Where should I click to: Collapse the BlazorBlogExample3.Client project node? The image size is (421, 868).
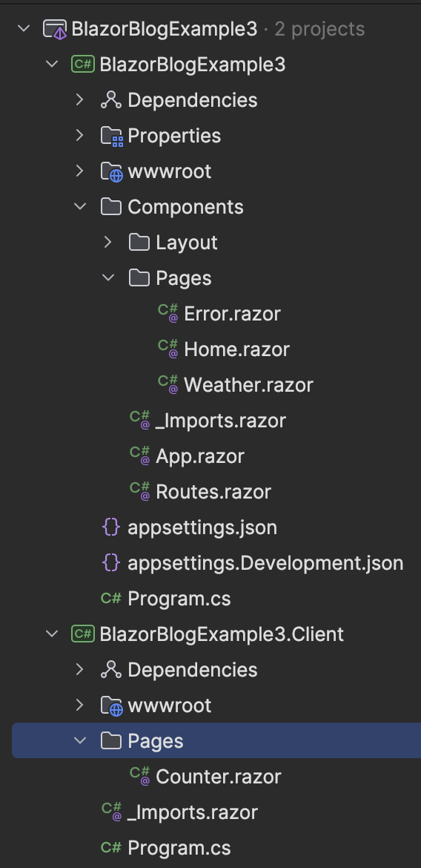pyautogui.click(x=52, y=634)
